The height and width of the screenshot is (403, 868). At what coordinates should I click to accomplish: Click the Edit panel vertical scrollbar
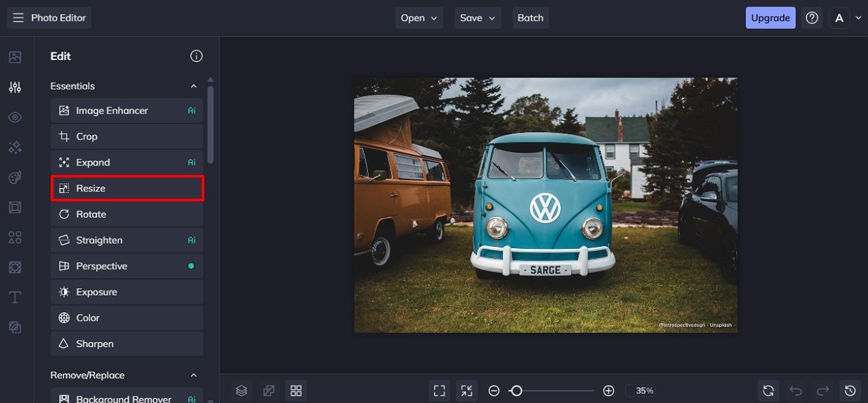[211, 125]
